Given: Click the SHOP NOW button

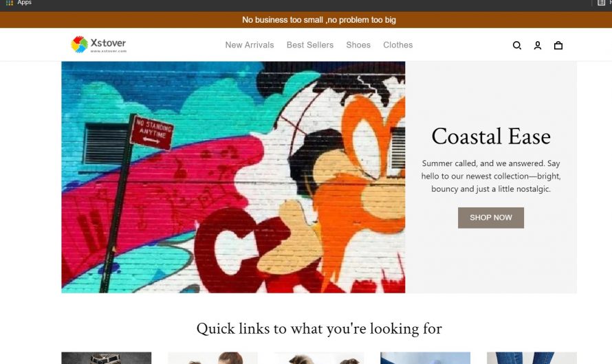Looking at the screenshot, I should tap(490, 218).
